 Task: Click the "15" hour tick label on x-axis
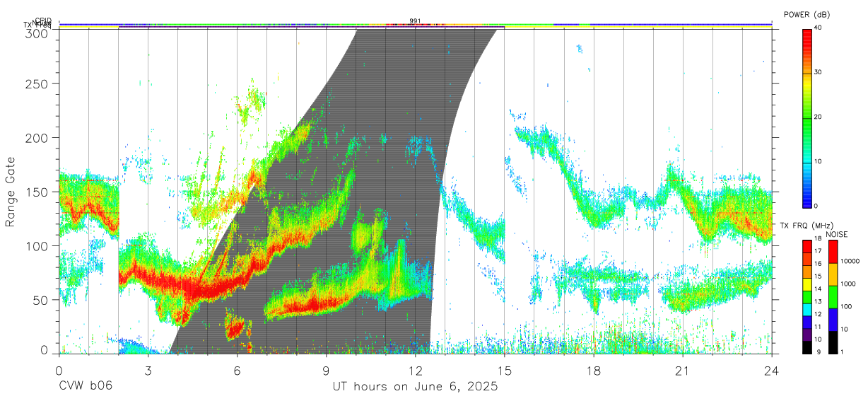click(504, 371)
